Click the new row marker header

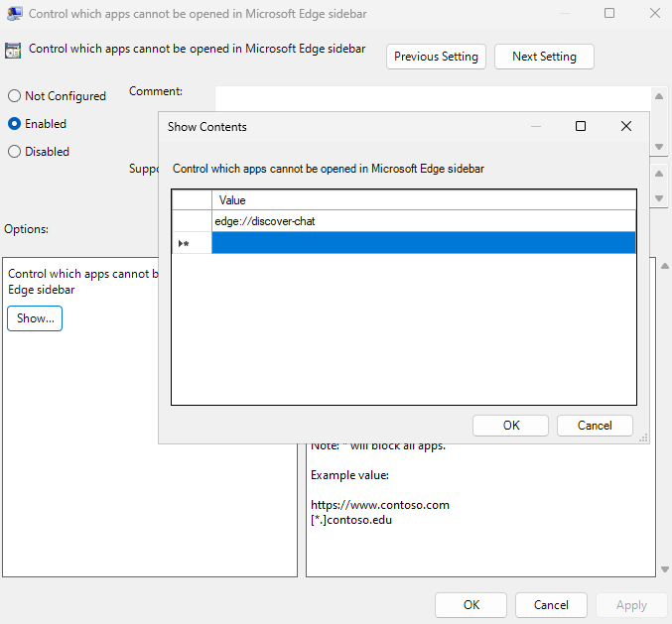[x=192, y=243]
